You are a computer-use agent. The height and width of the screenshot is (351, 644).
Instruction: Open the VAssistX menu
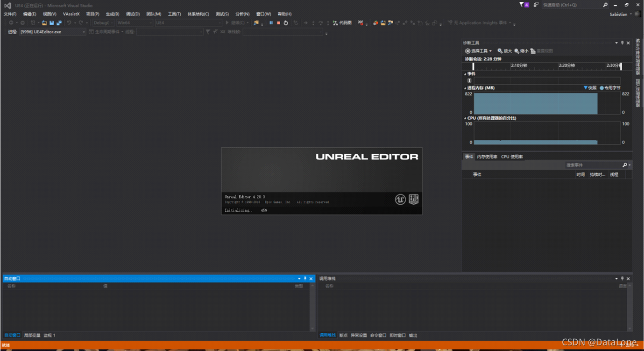click(x=71, y=14)
